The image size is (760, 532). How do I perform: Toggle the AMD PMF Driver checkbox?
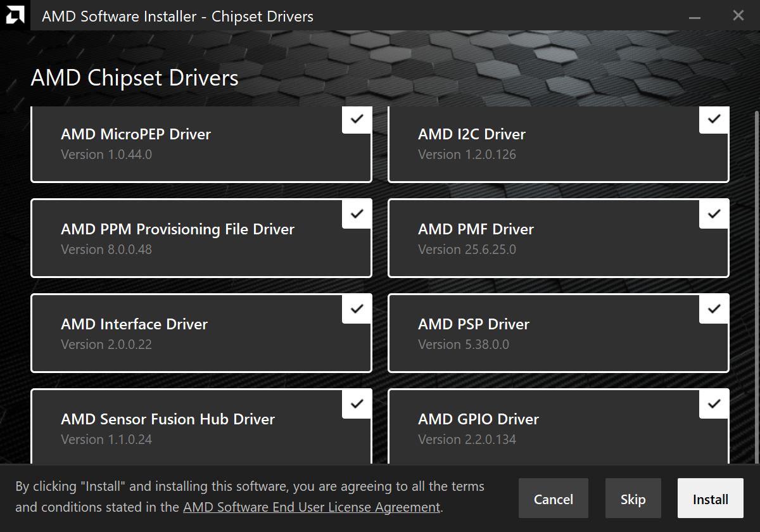714,214
